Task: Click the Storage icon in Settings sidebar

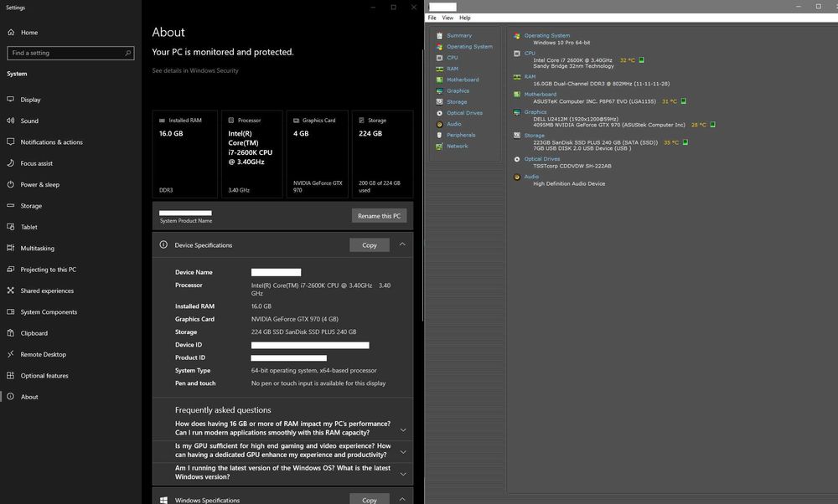Action: tap(11, 206)
